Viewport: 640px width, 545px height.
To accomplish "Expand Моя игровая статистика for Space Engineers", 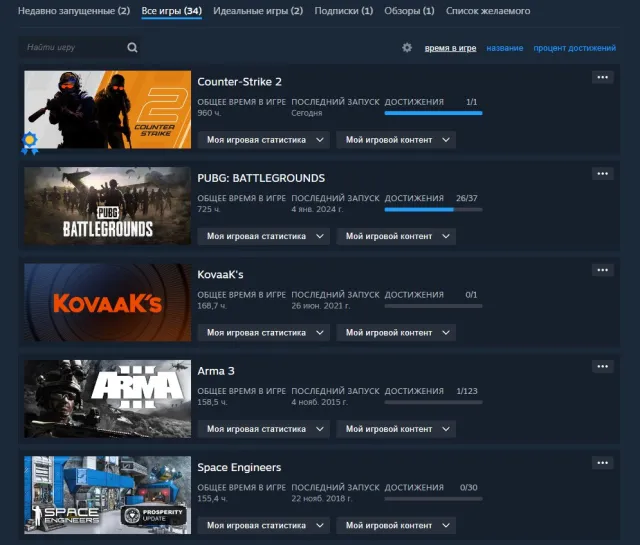I will coord(264,525).
